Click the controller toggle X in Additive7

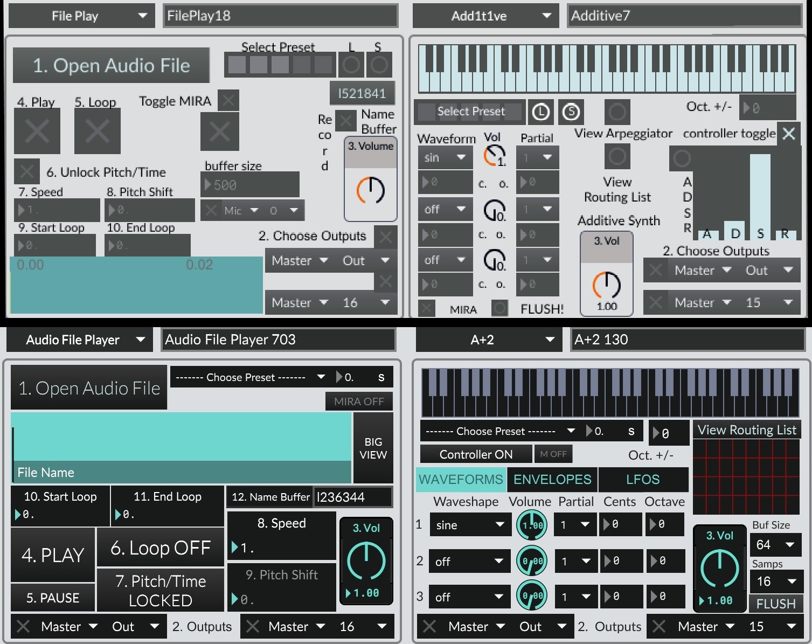click(x=789, y=134)
